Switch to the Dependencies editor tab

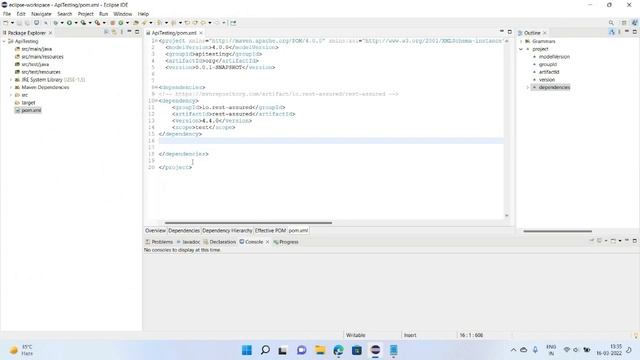coord(184,231)
